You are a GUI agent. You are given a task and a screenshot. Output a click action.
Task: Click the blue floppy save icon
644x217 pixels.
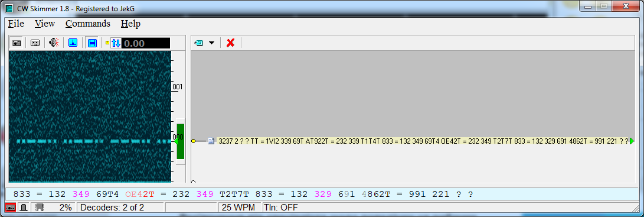click(x=93, y=43)
